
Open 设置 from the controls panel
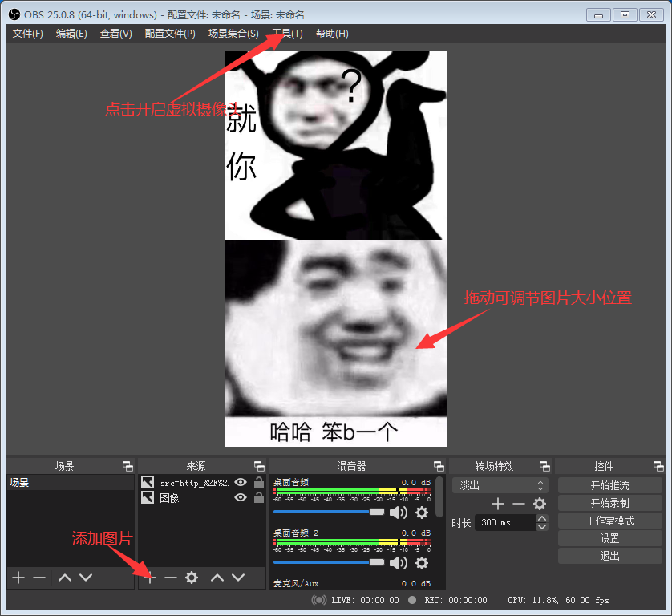[x=609, y=537]
